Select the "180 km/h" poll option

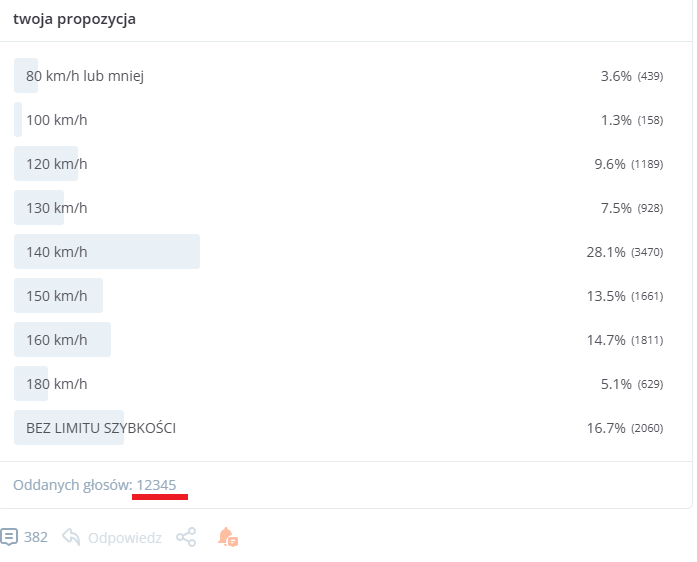[57, 384]
